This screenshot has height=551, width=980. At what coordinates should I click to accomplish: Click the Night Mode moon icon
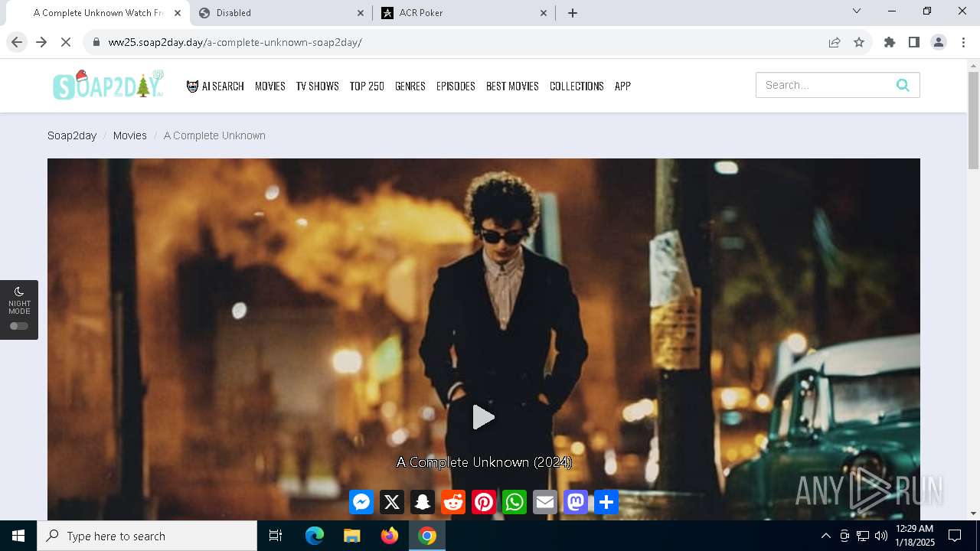point(19,292)
